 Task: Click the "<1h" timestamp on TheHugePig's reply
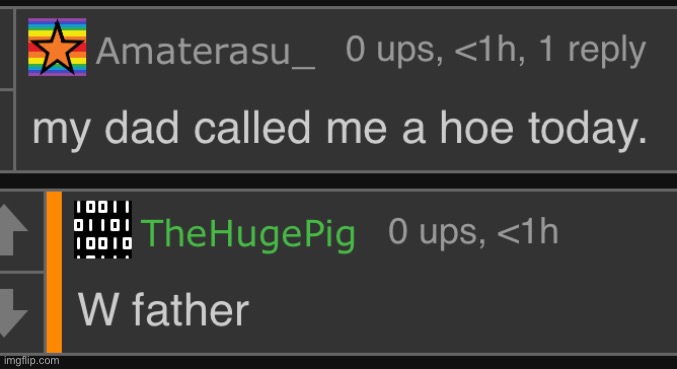[x=528, y=232]
